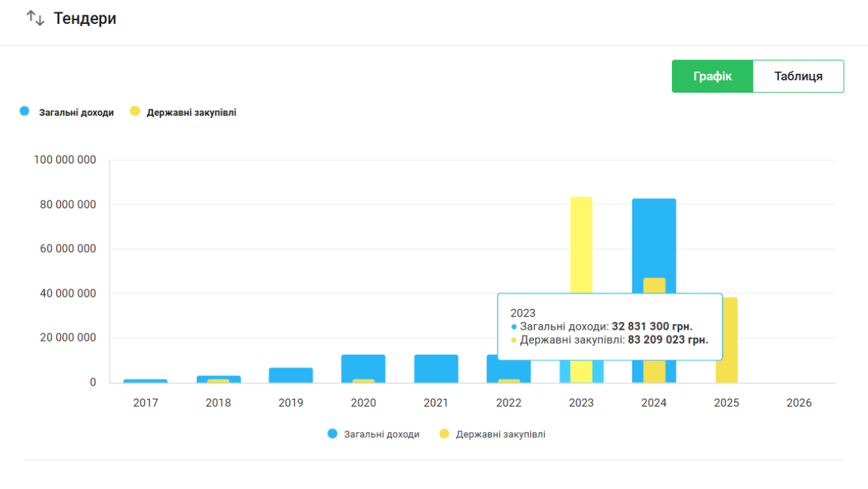The width and height of the screenshot is (868, 489).
Task: Toggle top legend yellow Державні закупівлі dot
Action: coord(135,112)
